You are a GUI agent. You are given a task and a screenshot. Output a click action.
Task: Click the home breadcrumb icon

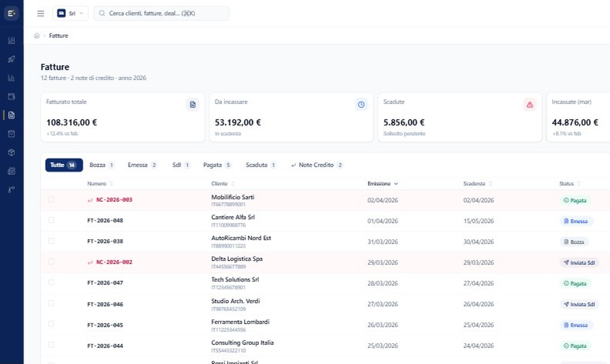(x=37, y=36)
